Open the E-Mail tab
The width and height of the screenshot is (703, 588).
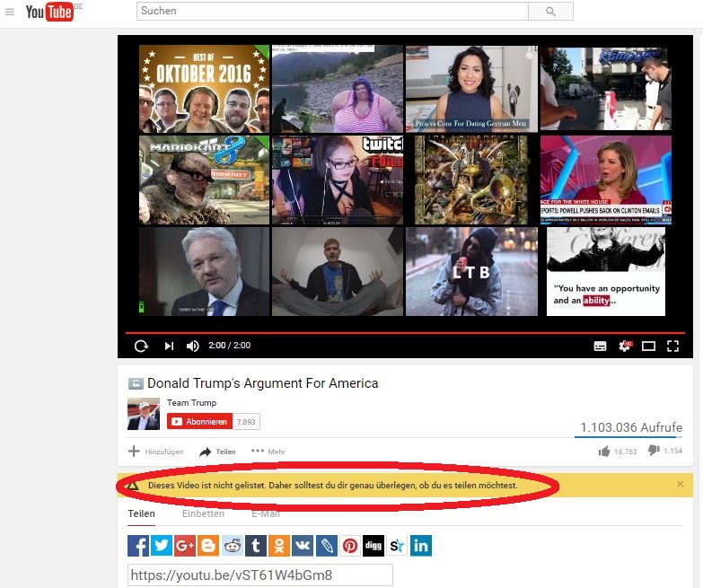pos(266,513)
